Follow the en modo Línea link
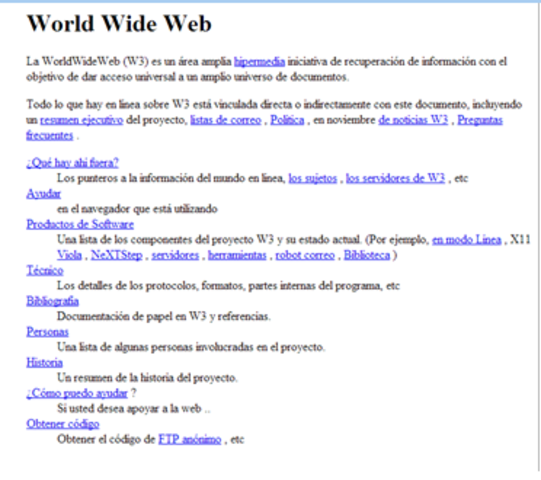This screenshot has width=541, height=480. pos(466,239)
